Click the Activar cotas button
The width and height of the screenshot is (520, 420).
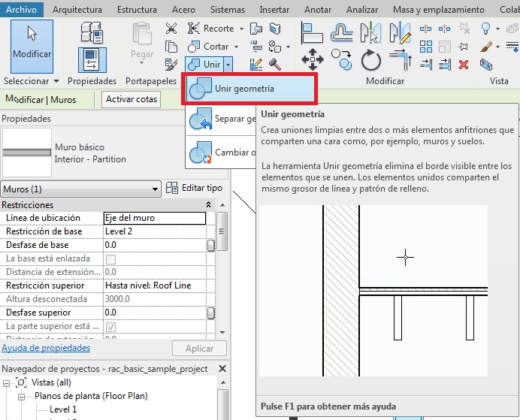(x=132, y=99)
